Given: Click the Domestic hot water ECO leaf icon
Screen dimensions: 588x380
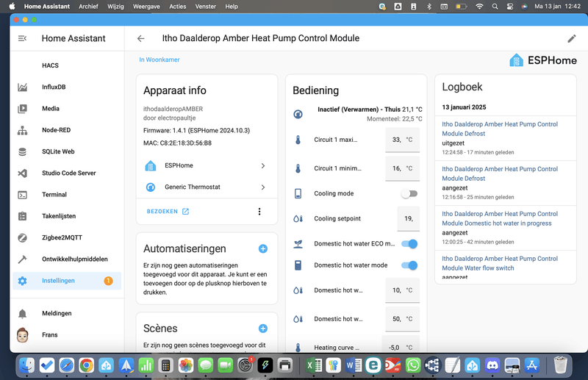Looking at the screenshot, I should coord(298,244).
